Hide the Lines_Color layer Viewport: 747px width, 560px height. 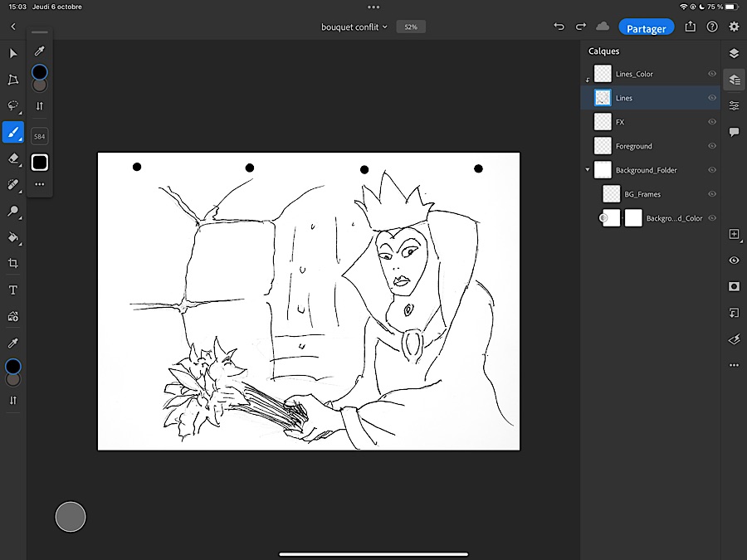click(x=712, y=74)
